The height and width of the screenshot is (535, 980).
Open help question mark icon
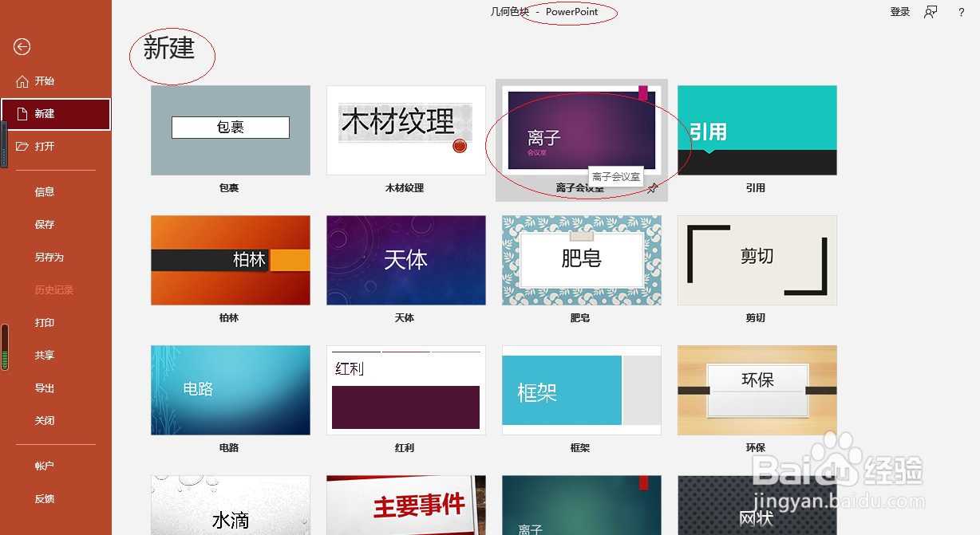961,12
